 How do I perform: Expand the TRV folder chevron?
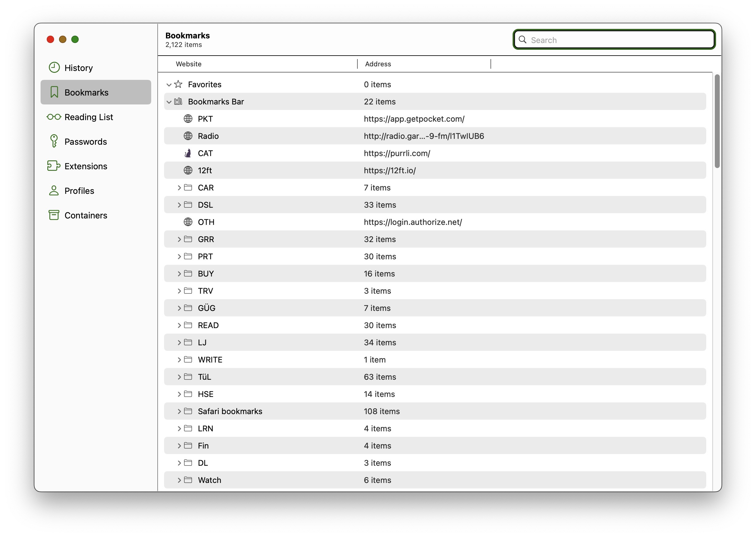click(179, 291)
